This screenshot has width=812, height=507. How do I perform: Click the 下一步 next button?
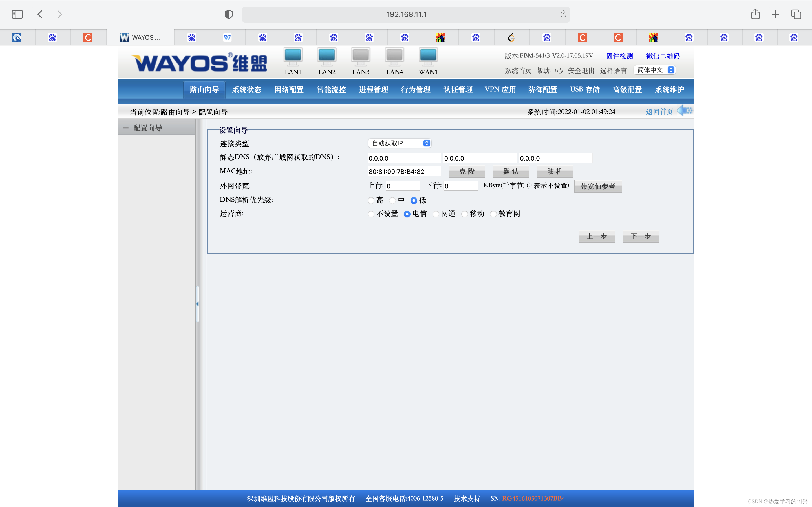(640, 236)
